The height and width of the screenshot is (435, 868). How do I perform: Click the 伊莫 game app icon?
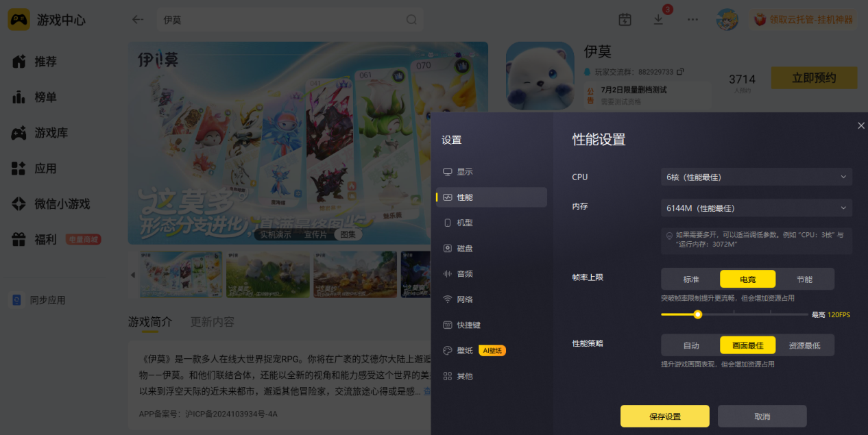tap(540, 76)
